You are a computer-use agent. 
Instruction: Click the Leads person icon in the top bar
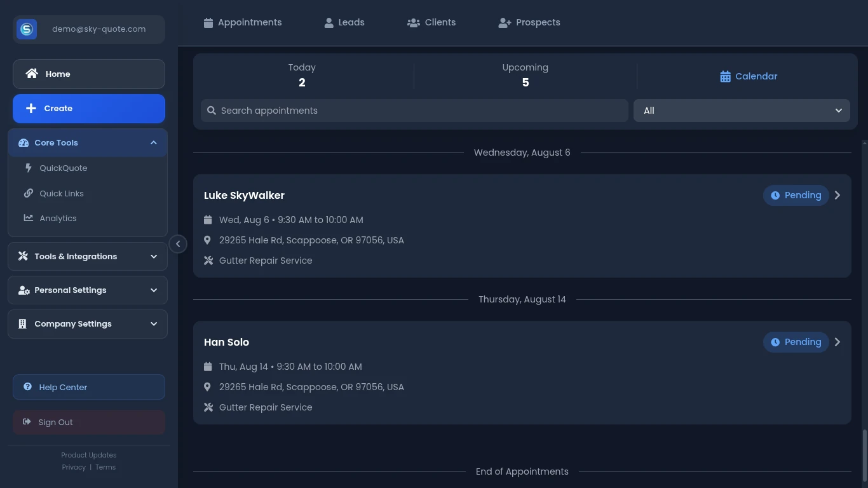point(329,22)
